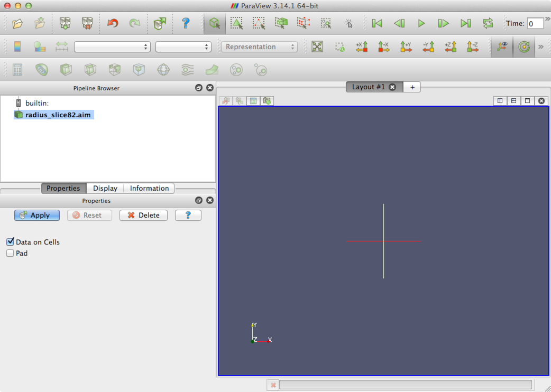Apply the Clip filter
The image size is (551, 392).
[66, 70]
